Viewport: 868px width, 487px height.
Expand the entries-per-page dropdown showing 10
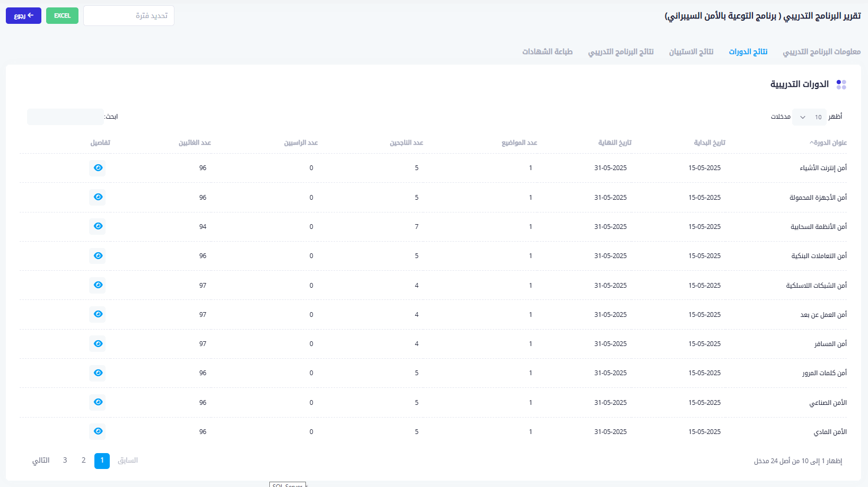coord(809,117)
